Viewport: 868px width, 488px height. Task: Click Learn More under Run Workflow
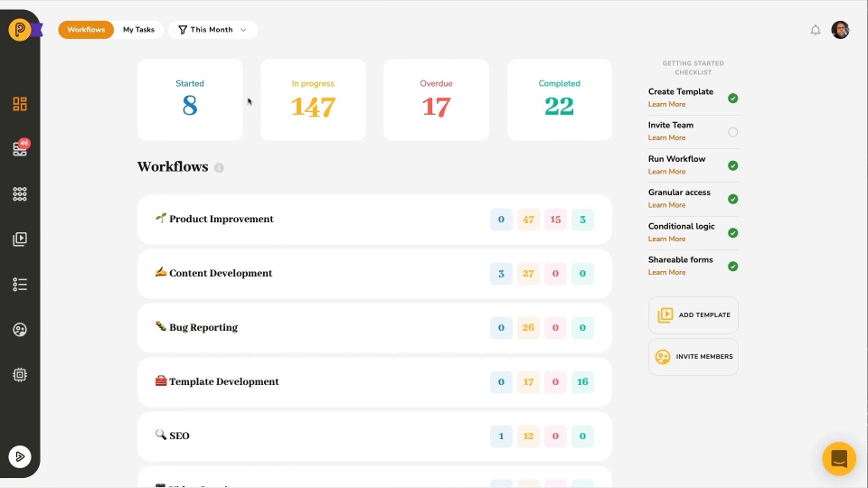click(x=666, y=172)
